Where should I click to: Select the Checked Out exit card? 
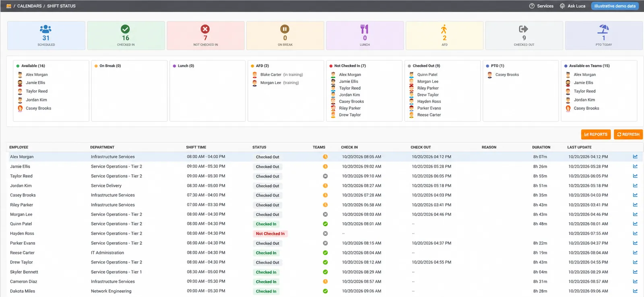click(x=524, y=35)
